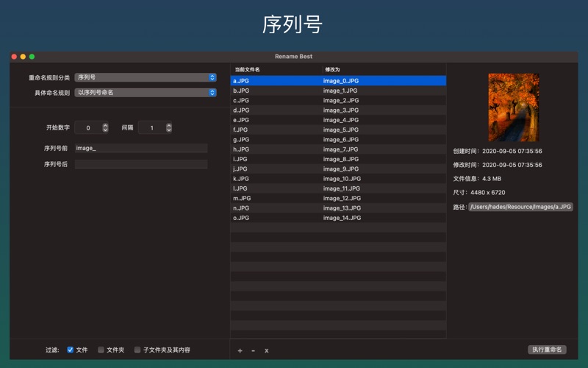
Task: Enable the 子文件夹及其内容 checkbox
Action: coord(137,350)
